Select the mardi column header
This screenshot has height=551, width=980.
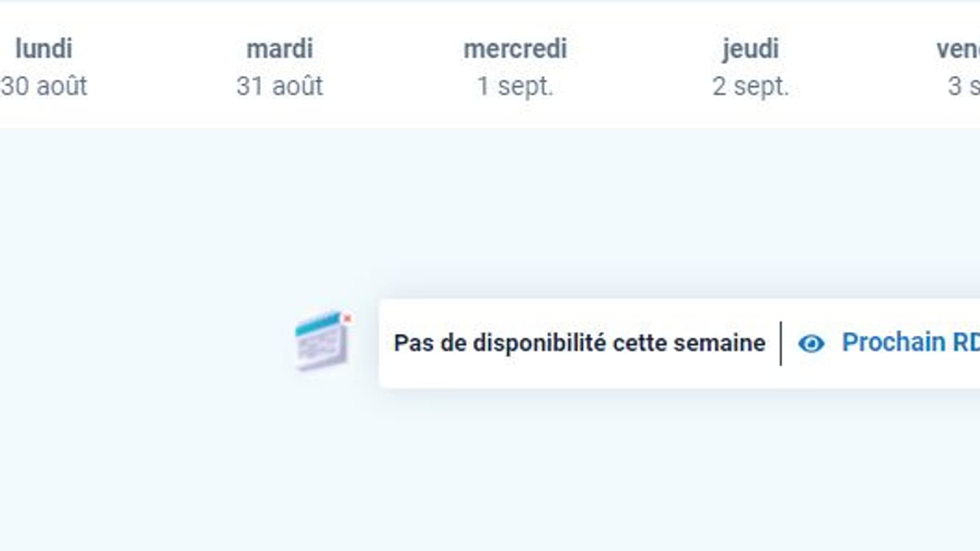[x=279, y=49]
